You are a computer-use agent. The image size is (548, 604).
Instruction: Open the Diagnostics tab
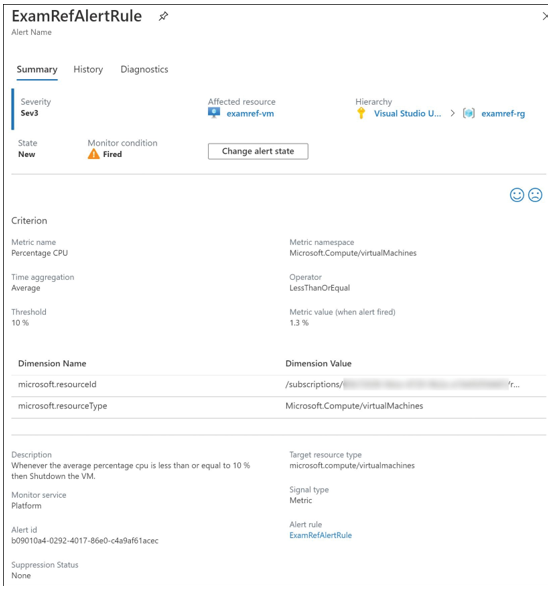point(144,70)
